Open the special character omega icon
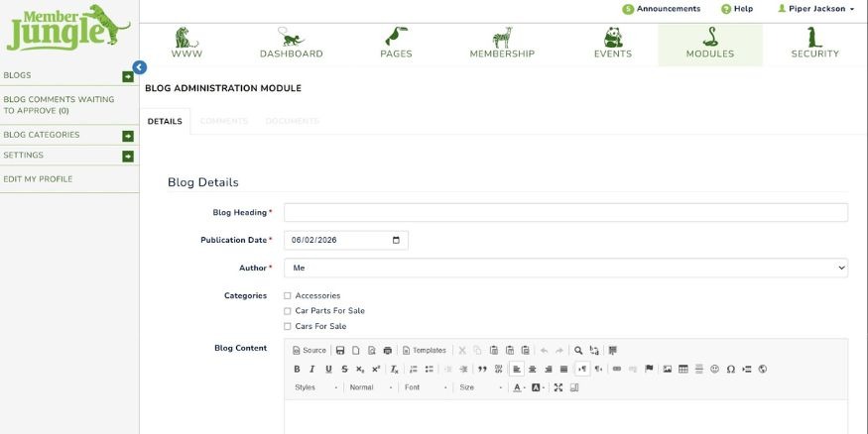Image resolution: width=868 pixels, height=434 pixels. point(730,369)
